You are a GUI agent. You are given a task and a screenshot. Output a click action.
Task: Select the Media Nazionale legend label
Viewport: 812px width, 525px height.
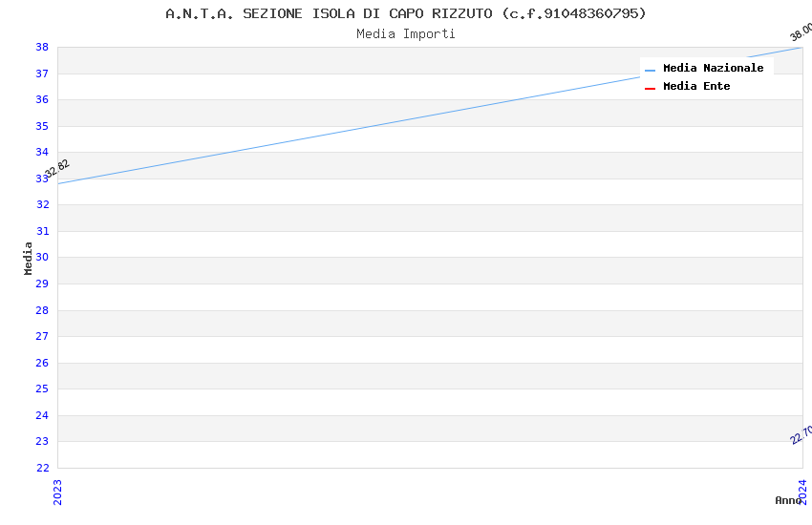click(x=713, y=68)
